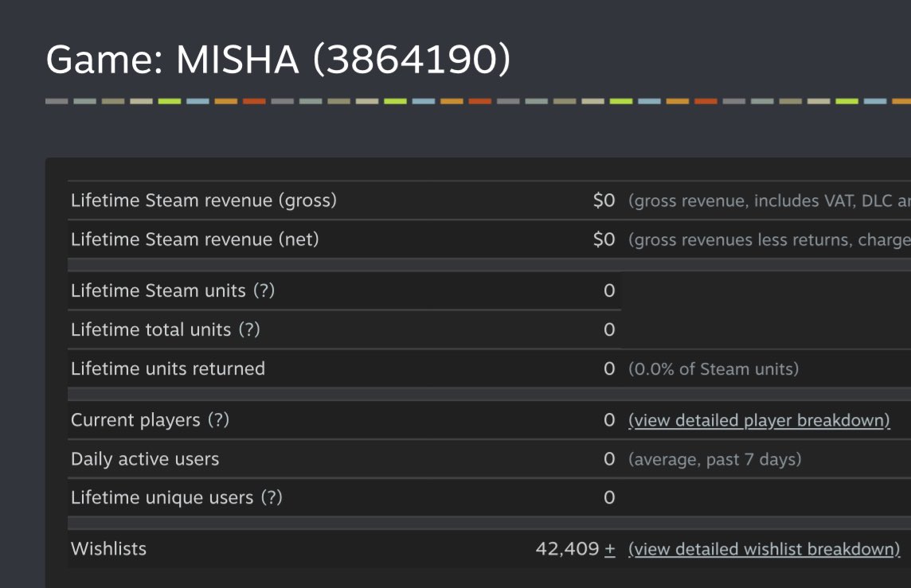This screenshot has height=588, width=911.
Task: Click the (0.0% of Steam units) note
Action: coord(714,369)
